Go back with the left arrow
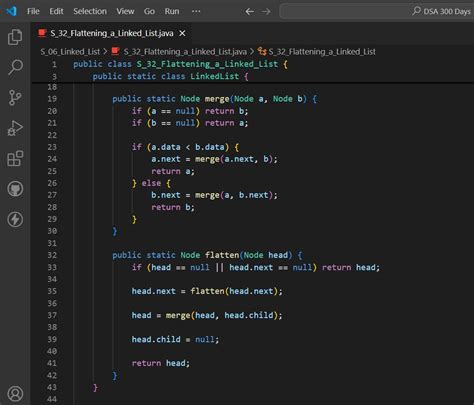The width and height of the screenshot is (474, 405). tap(249, 12)
